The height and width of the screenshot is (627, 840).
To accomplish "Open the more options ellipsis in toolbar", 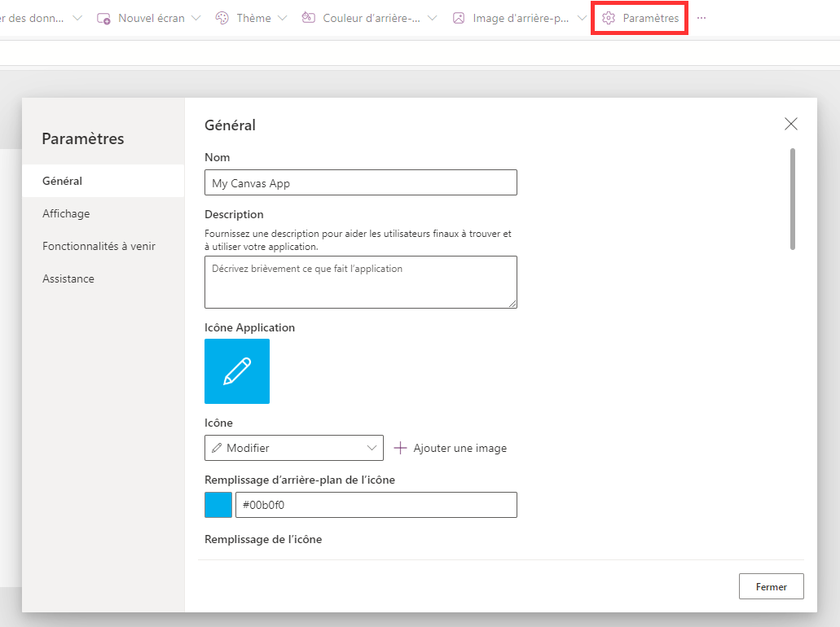I will (x=701, y=18).
